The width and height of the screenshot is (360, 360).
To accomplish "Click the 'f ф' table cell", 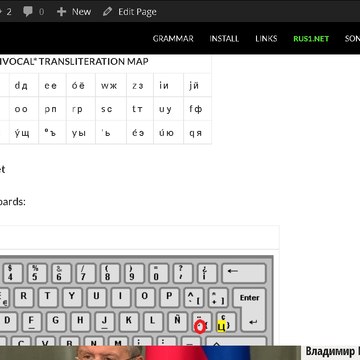I will coord(198,109).
